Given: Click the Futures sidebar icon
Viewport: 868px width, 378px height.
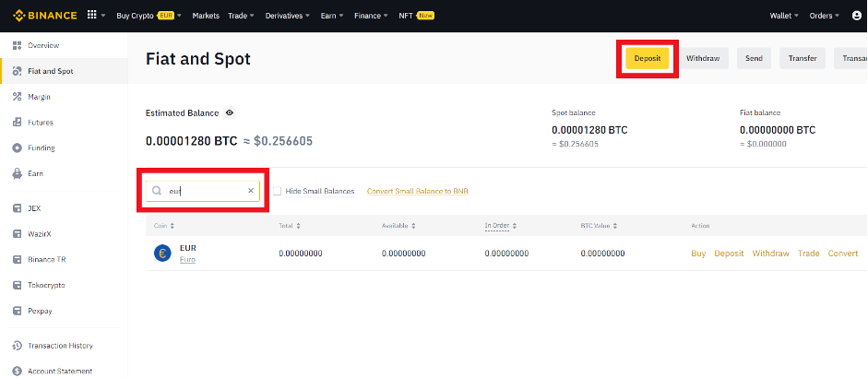Looking at the screenshot, I should tap(17, 123).
